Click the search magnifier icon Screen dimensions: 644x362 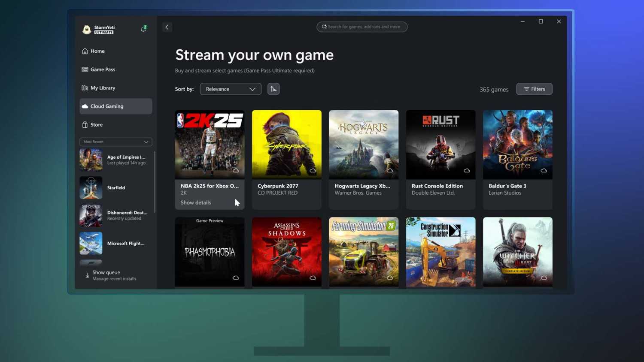click(x=324, y=27)
